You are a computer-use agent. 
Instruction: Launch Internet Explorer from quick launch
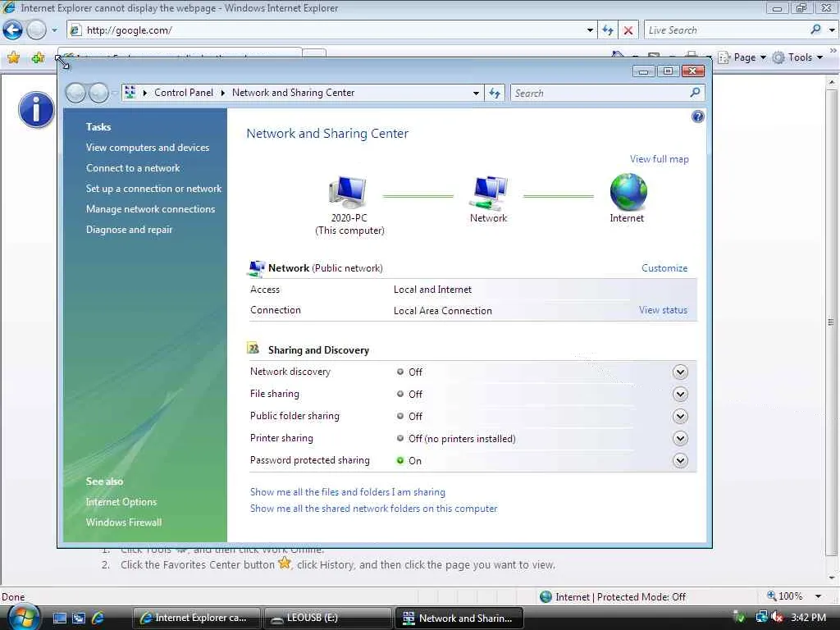coord(98,618)
